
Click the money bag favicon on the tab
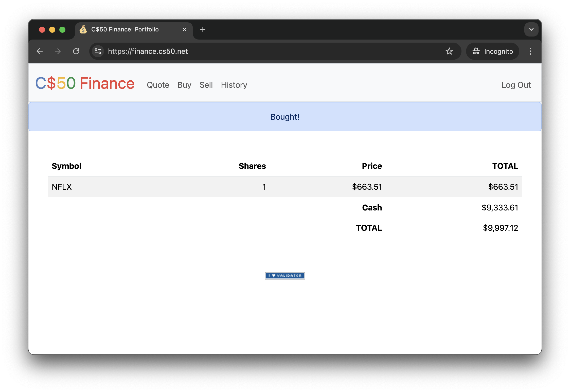tap(83, 29)
